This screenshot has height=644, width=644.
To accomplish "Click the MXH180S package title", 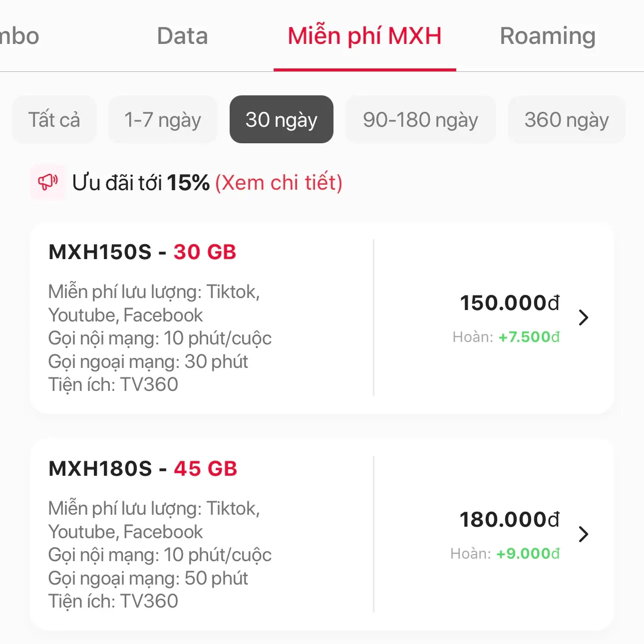I will point(142,469).
